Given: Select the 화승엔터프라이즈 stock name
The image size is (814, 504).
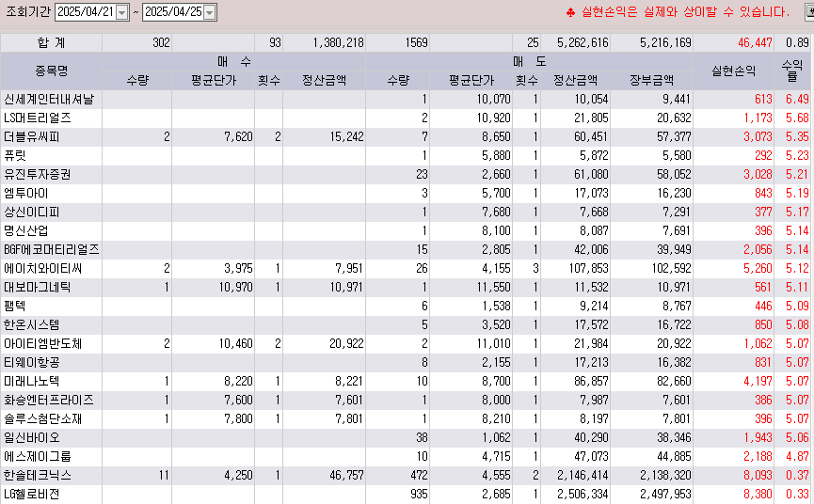Looking at the screenshot, I should [48, 400].
